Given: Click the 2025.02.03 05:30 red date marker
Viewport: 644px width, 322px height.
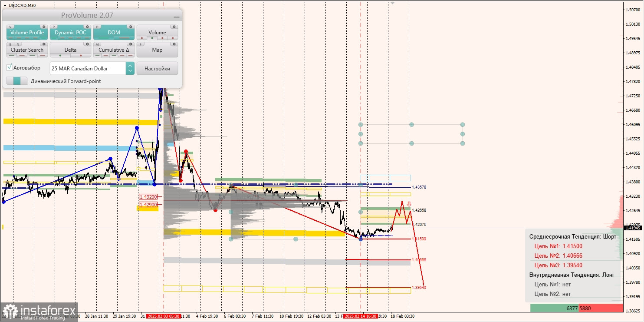Looking at the screenshot, I should pos(163,316).
